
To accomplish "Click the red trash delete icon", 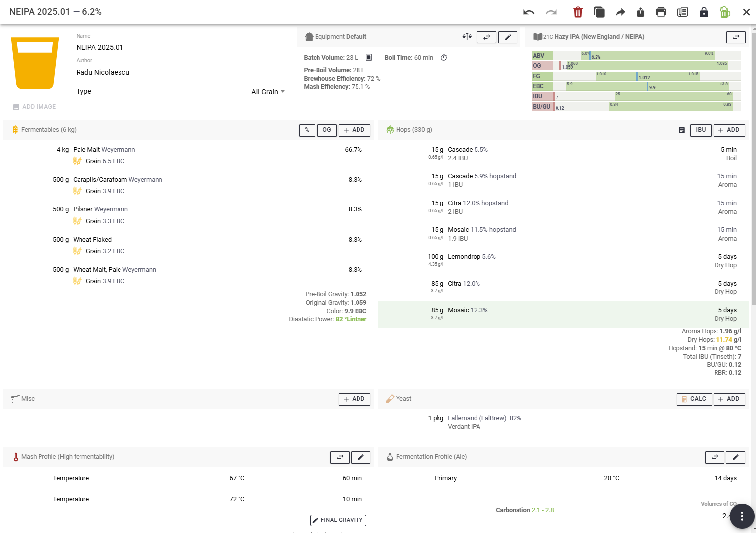I will click(x=578, y=12).
